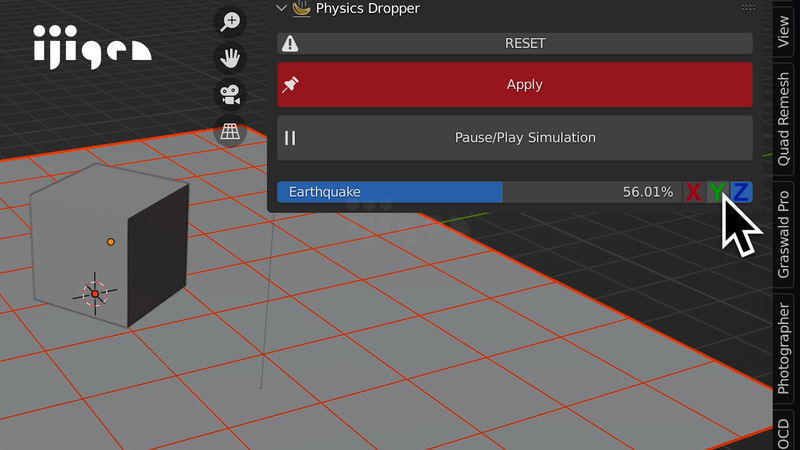Viewport: 800px width, 450px height.
Task: Click the pin icon on Apply
Action: coord(290,85)
